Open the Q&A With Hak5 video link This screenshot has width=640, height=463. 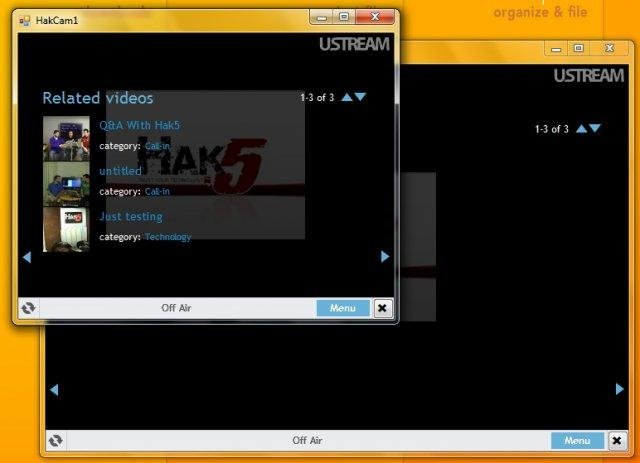coord(140,125)
